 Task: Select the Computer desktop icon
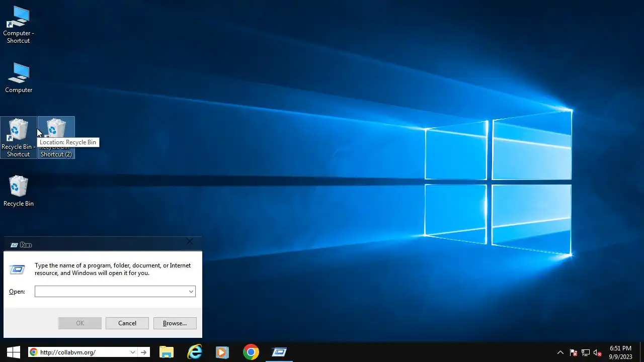click(x=19, y=78)
